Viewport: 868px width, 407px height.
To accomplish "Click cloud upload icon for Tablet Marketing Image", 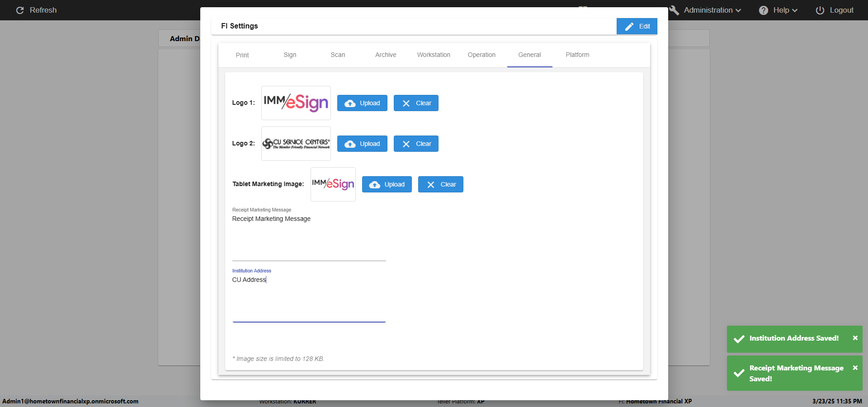I will [x=375, y=185].
